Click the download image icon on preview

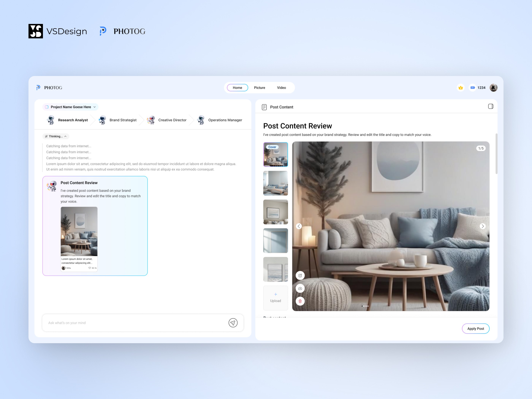[300, 288]
